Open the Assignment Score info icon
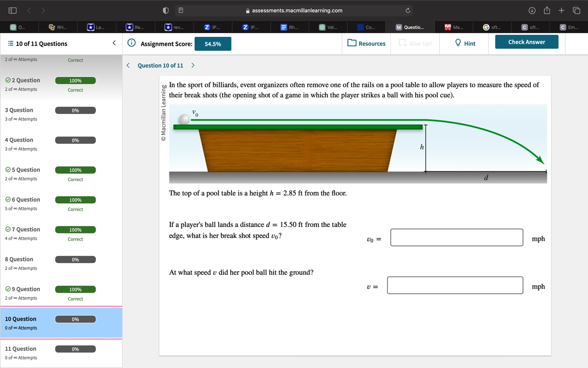Viewport: 588px width, 368px height. (131, 42)
